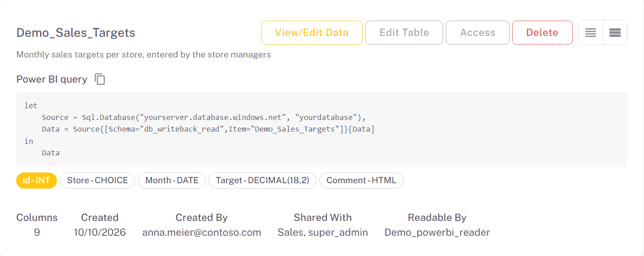This screenshot has width=644, height=256.
Task: Click the Sql.Database source line in query
Action: click(x=204, y=118)
